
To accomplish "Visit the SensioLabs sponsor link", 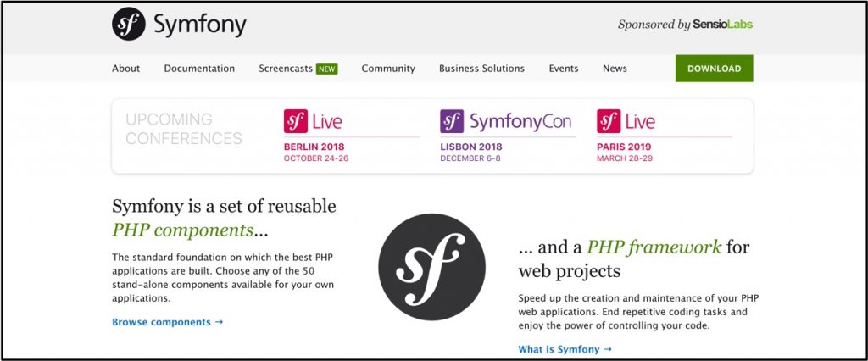I will click(x=723, y=25).
